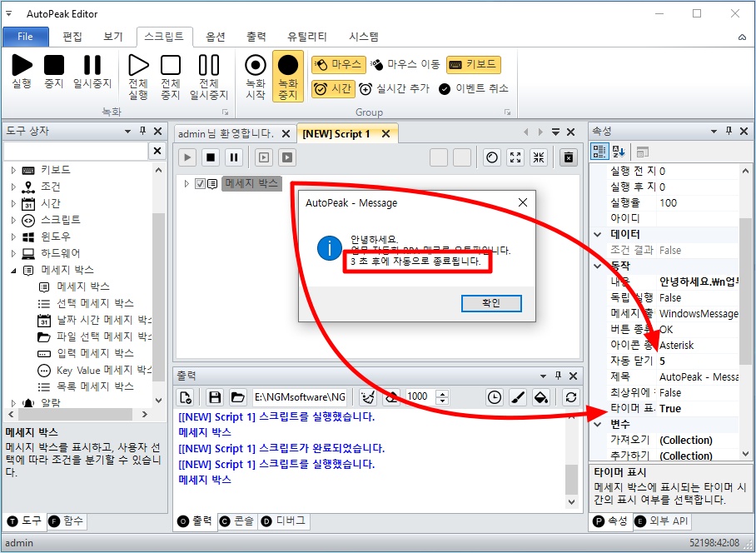Expand the 윈도우 toolbox category

13,237
